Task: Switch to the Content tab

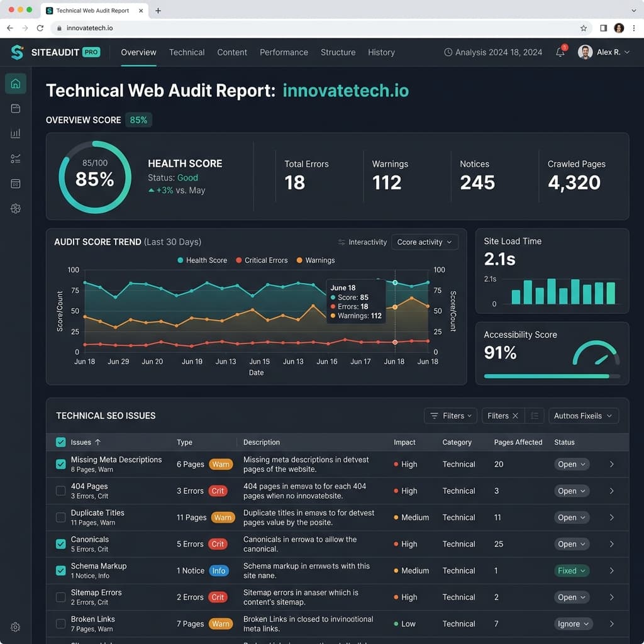Action: (x=232, y=52)
